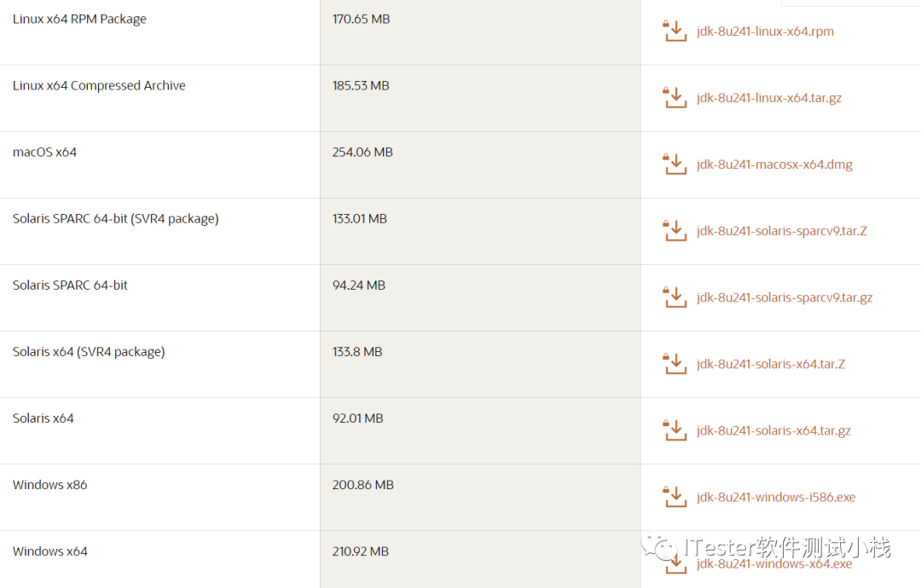This screenshot has height=588, width=921.
Task: Click download icon for macosx-x64.dmg
Action: [675, 164]
